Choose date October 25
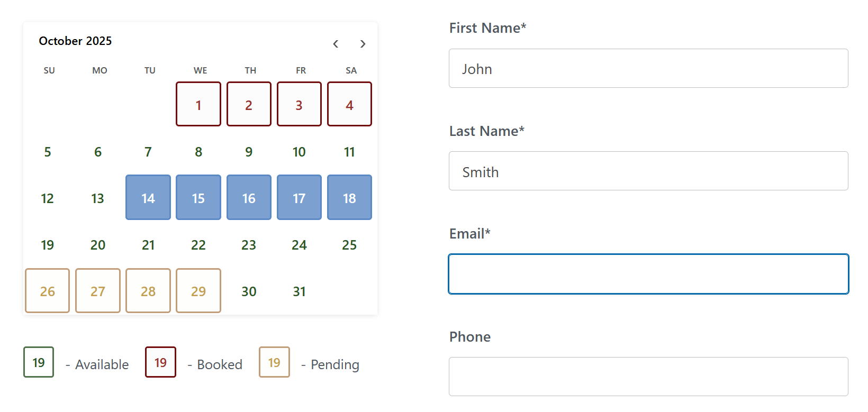The width and height of the screenshot is (868, 412). [x=349, y=245]
